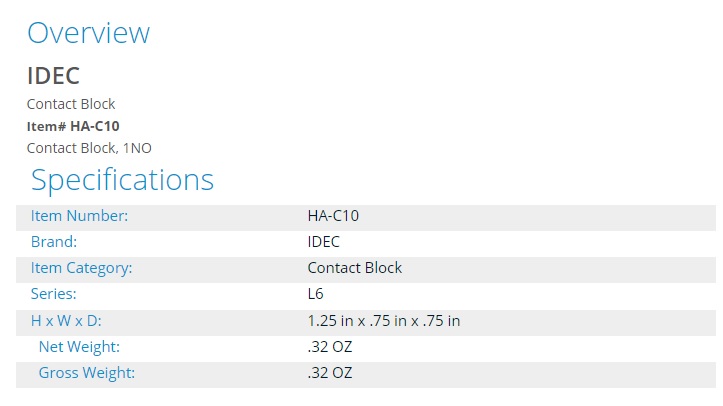Screen dimensions: 723x406
Task: Select the 1.25 in x .75 in dimensions value
Action: [x=384, y=321]
